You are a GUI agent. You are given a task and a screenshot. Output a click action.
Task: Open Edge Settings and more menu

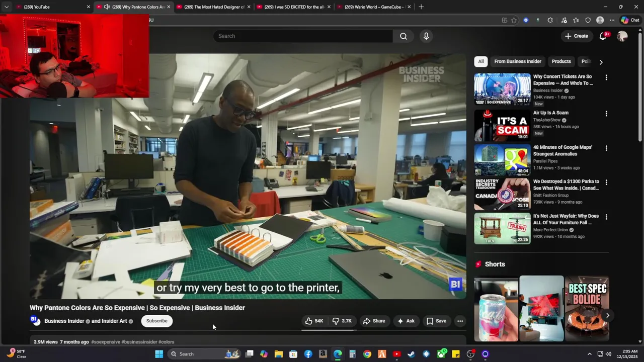612,20
